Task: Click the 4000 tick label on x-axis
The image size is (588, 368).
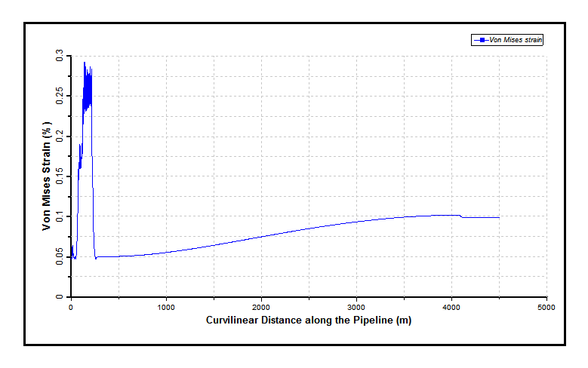Action: (451, 307)
